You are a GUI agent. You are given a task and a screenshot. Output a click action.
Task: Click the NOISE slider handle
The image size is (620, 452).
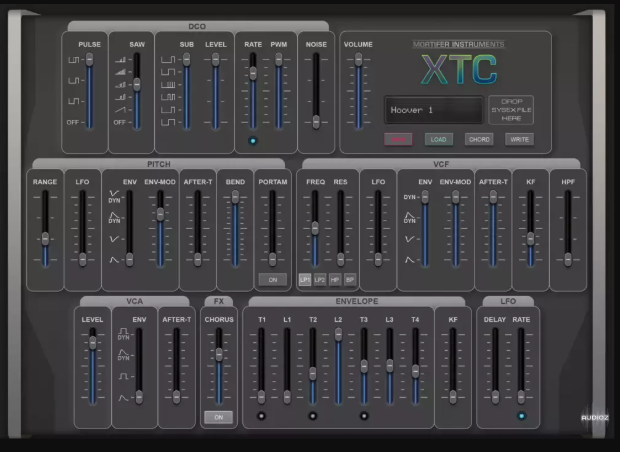(x=316, y=122)
